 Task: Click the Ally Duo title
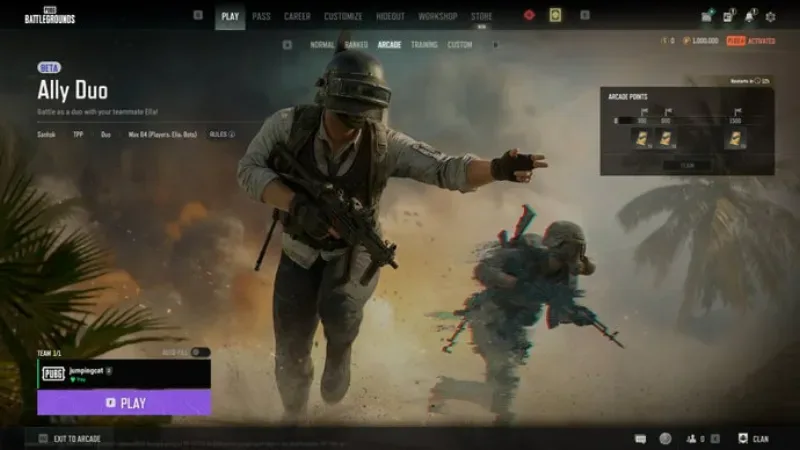click(x=72, y=91)
